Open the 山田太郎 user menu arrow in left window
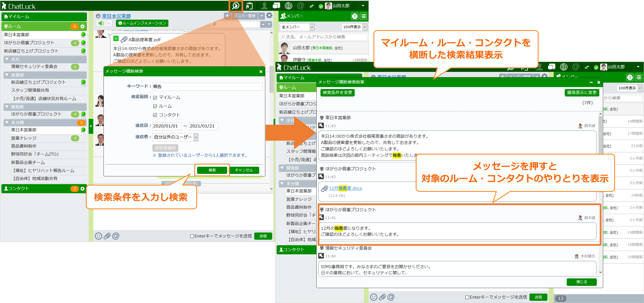 pos(363,6)
